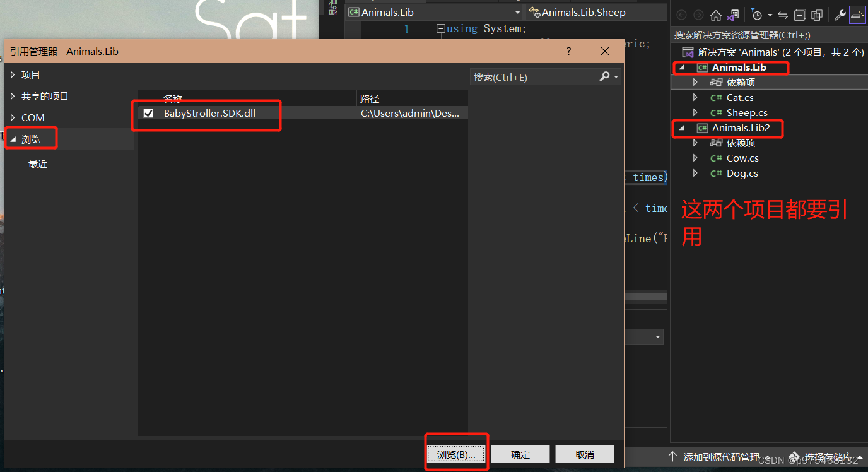The height and width of the screenshot is (472, 868).
Task: Click the 取消 button
Action: 585,454
